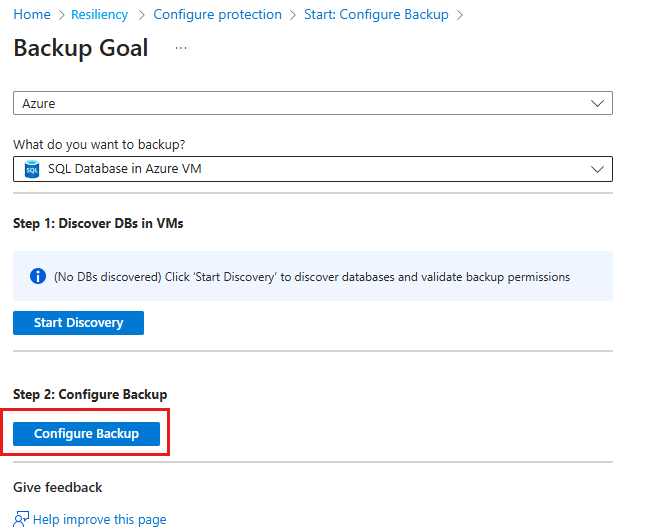Click the SQL database icon in dropdown

pyautogui.click(x=31, y=169)
